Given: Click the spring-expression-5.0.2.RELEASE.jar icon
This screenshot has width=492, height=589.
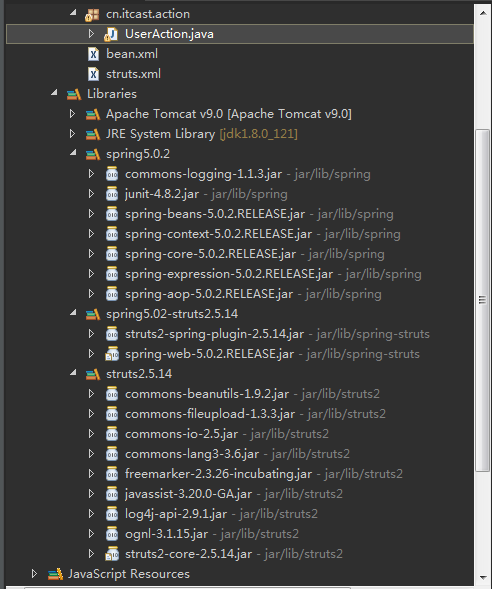Looking at the screenshot, I should point(112,274).
